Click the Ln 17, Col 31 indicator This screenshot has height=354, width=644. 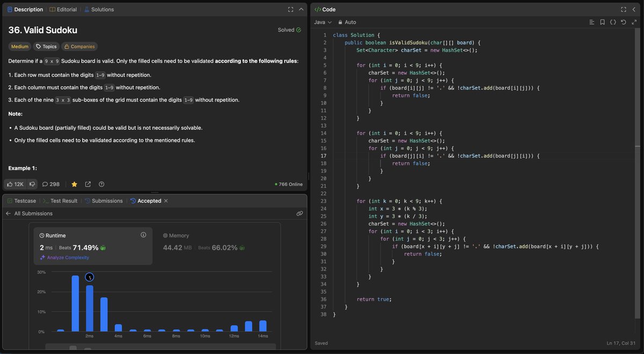(x=621, y=343)
